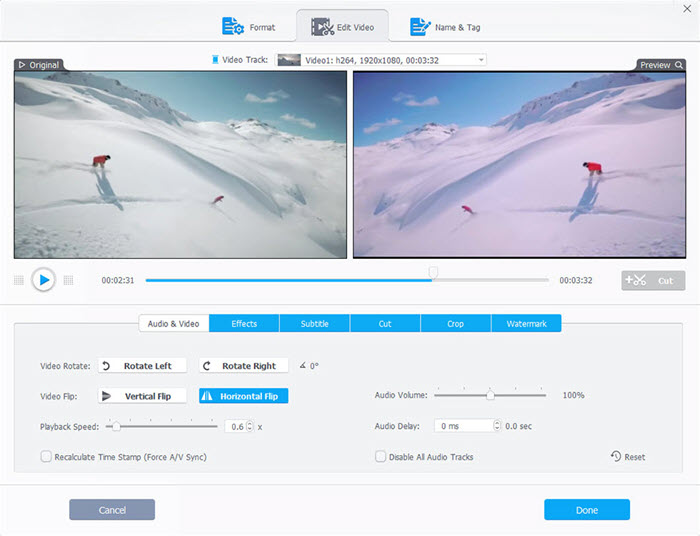Click the Rotate Left button

point(142,366)
